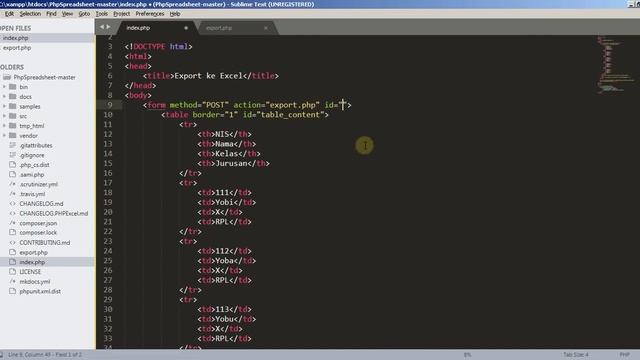Select export.php in Open Files
The image size is (640, 360).
[17, 48]
